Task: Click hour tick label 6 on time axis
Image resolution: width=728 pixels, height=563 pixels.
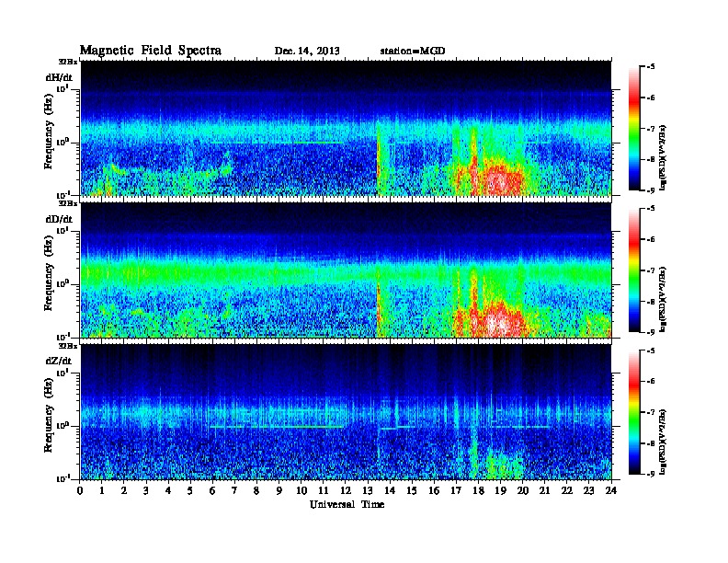Action: pyautogui.click(x=212, y=491)
